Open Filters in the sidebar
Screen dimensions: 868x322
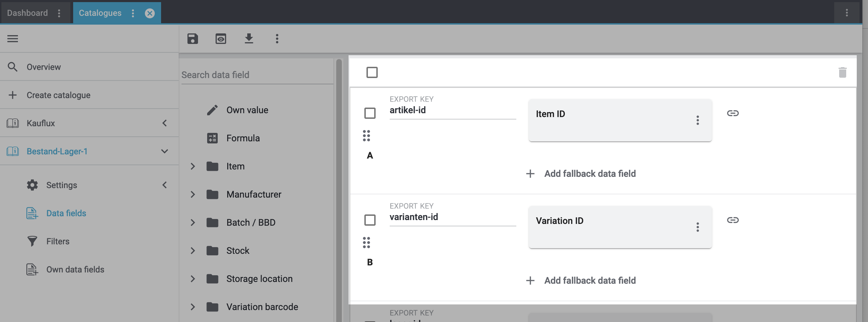click(x=58, y=241)
